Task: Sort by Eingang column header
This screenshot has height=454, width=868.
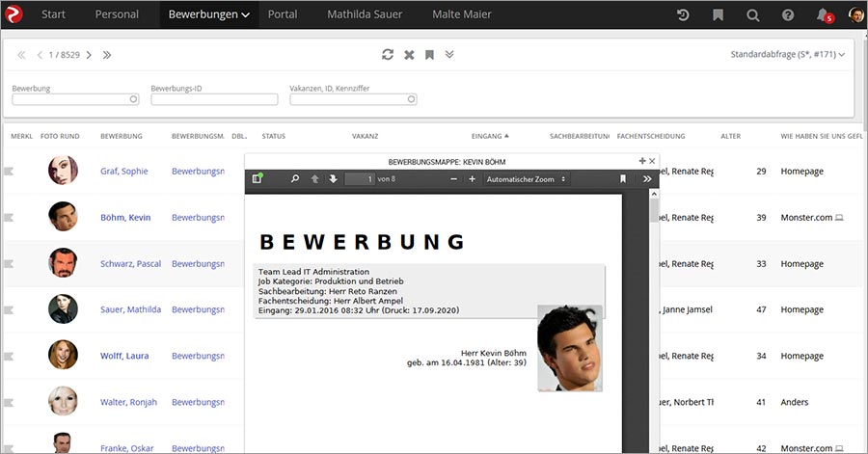Action: [x=490, y=136]
